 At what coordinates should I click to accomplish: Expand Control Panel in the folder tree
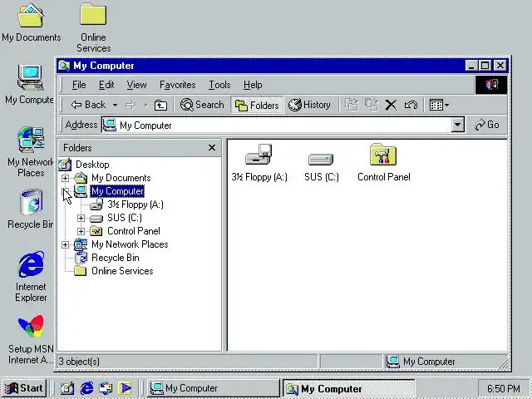[x=81, y=231]
